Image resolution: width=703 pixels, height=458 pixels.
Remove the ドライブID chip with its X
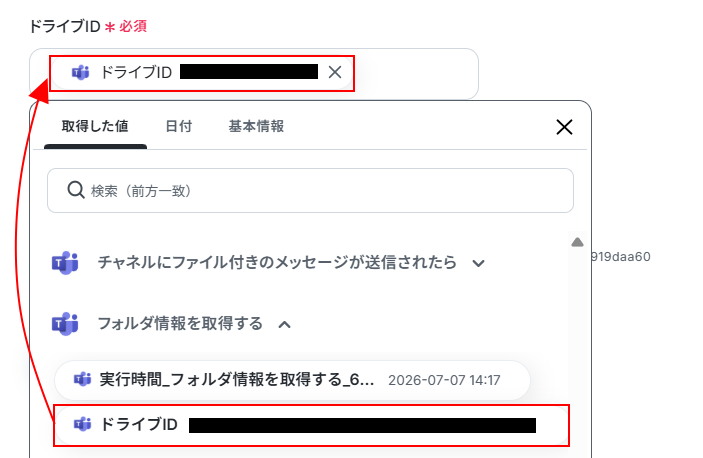(335, 72)
